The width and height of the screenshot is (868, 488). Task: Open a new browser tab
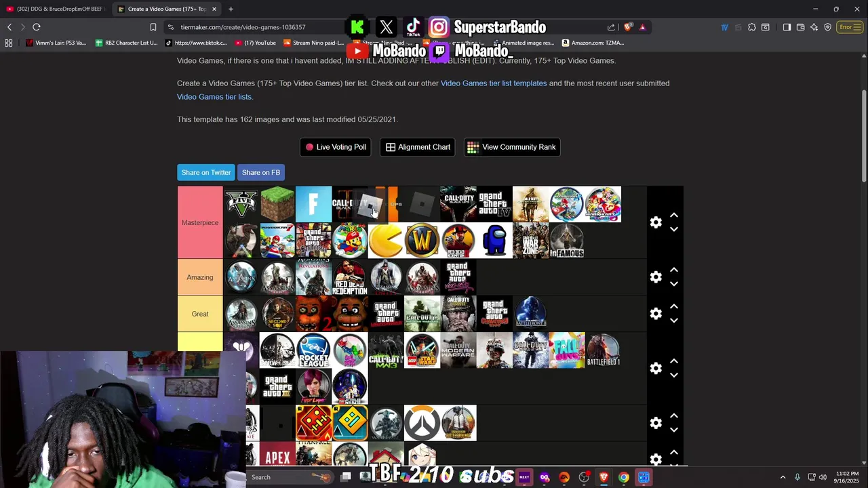(231, 9)
